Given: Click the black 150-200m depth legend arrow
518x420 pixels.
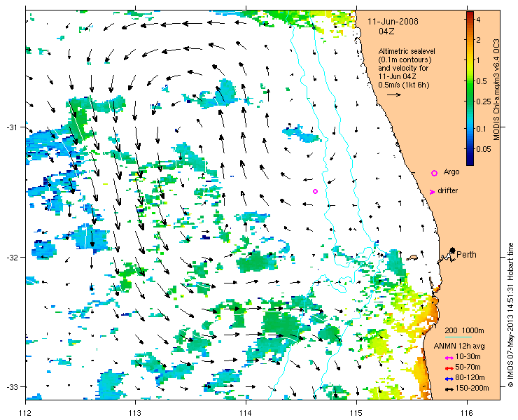Looking at the screenshot, I should (449, 389).
